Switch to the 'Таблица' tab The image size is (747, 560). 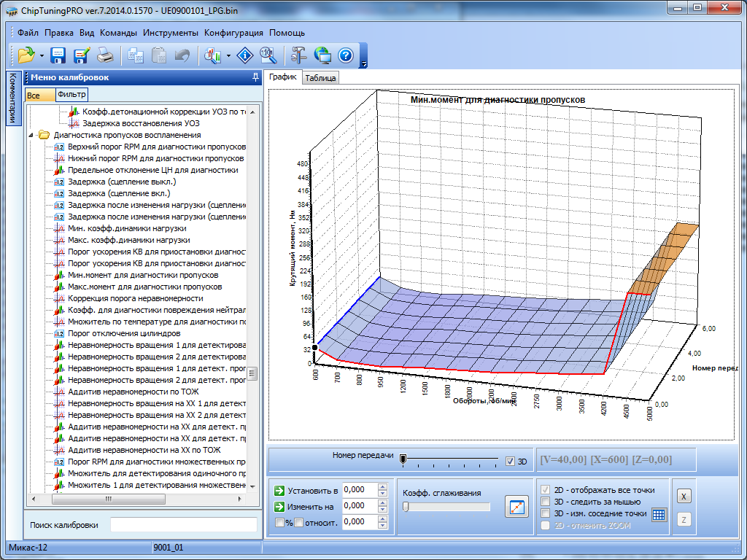click(x=320, y=78)
